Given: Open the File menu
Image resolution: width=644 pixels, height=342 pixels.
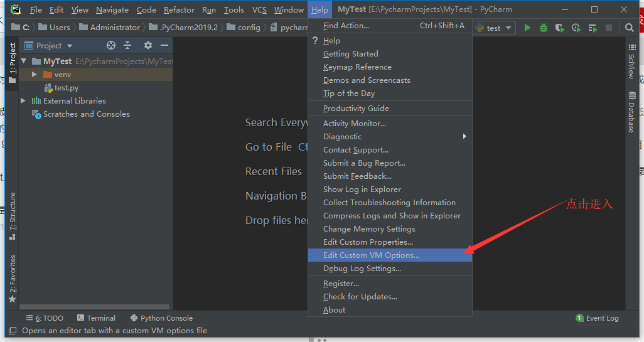Looking at the screenshot, I should point(36,10).
